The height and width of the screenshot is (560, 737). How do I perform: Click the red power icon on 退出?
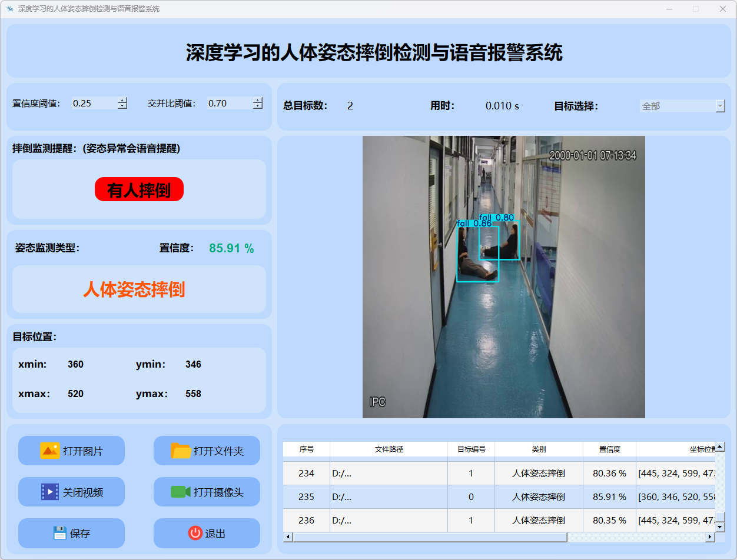click(195, 533)
